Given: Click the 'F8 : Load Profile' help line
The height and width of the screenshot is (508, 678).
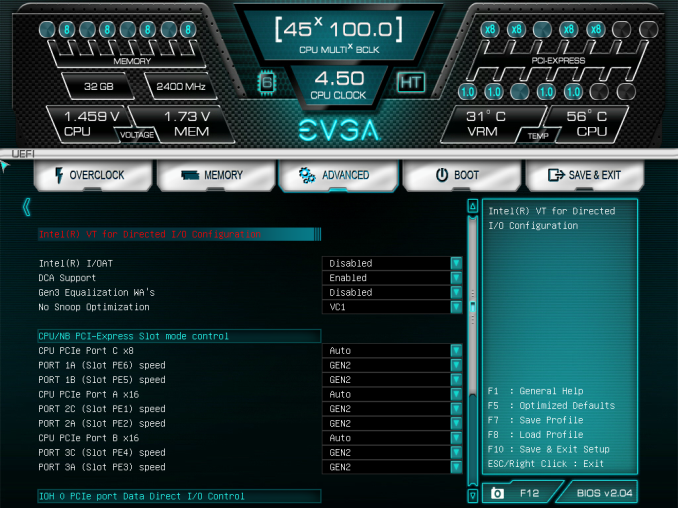Looking at the screenshot, I should [536, 435].
